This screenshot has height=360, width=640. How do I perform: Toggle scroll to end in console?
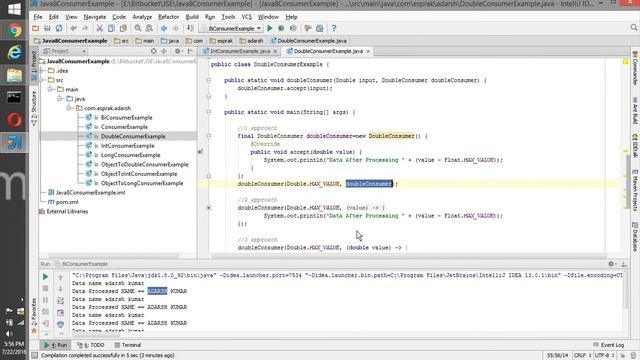click(x=60, y=313)
